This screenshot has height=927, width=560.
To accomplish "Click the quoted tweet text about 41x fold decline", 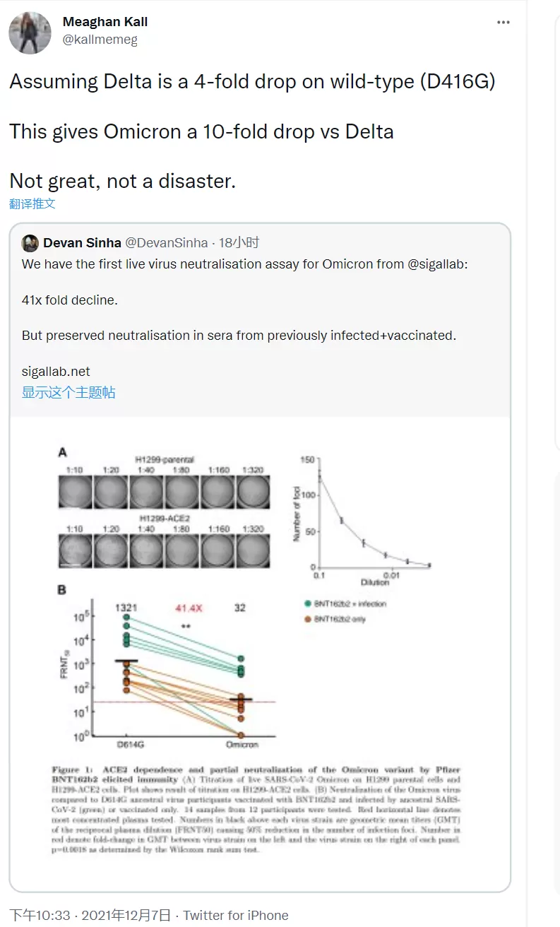I will (x=69, y=300).
